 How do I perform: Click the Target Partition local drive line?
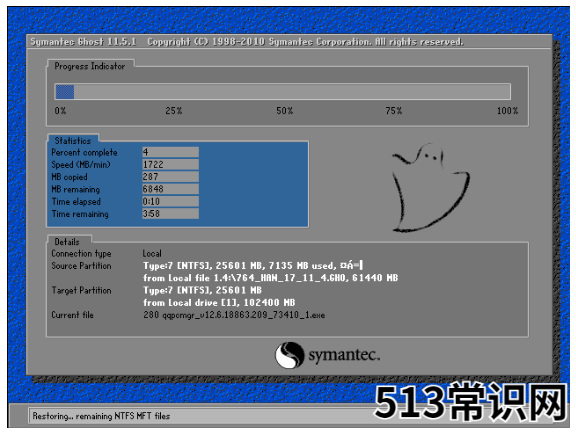(219, 303)
